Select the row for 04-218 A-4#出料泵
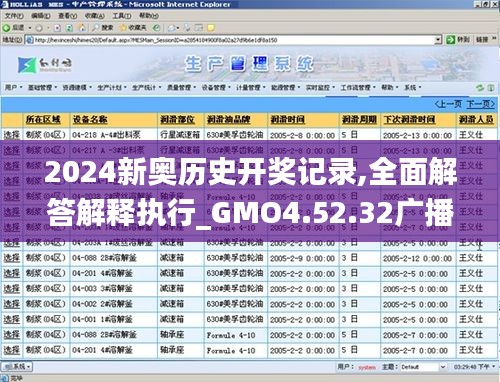The width and height of the screenshot is (500, 382). [12, 135]
